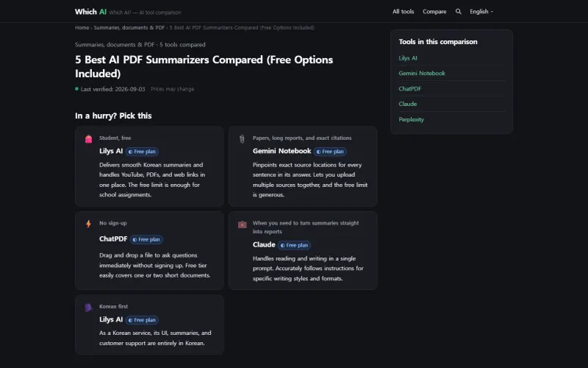588x368 pixels.
Task: Click Free plan badge beside Claude
Action: [x=295, y=245]
